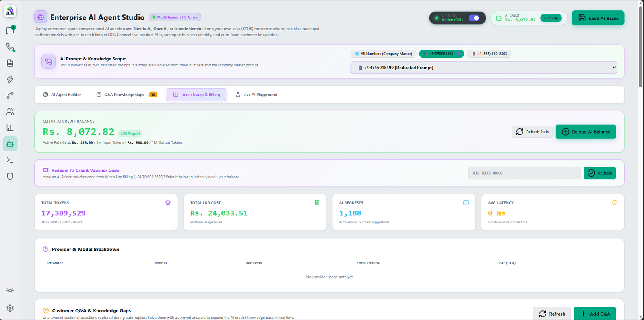The image size is (644, 320).
Task: Click the Rs. 8,072.82 credit balance value
Action: click(x=78, y=132)
